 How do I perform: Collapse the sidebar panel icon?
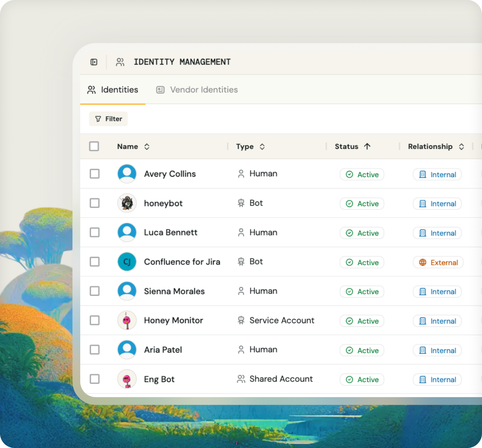[x=94, y=62]
